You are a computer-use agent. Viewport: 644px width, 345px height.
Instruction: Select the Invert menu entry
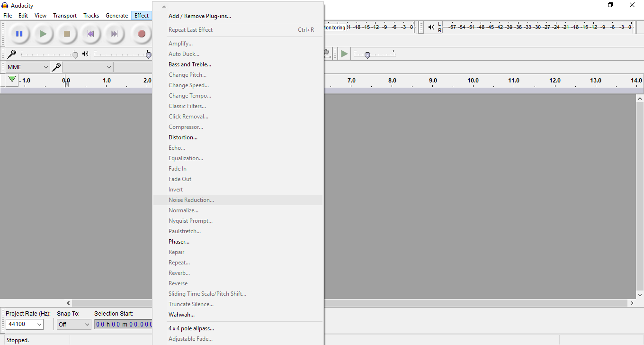pyautogui.click(x=238, y=190)
